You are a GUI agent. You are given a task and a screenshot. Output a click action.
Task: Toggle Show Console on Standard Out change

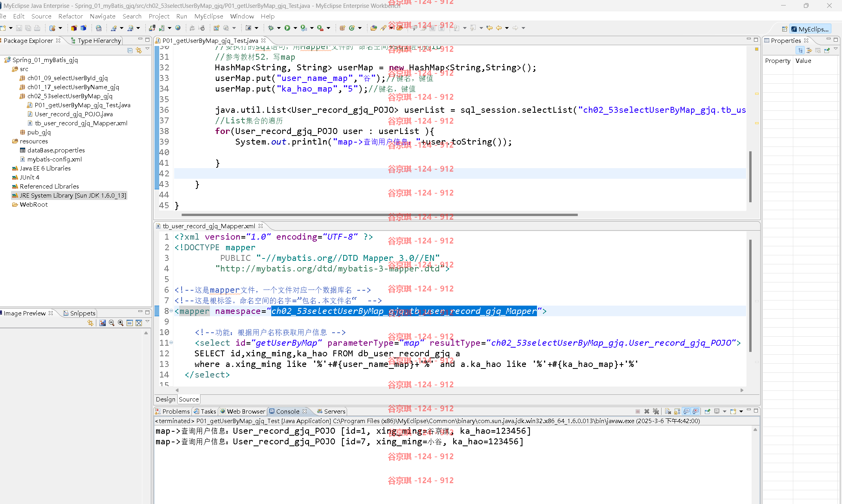pos(686,411)
